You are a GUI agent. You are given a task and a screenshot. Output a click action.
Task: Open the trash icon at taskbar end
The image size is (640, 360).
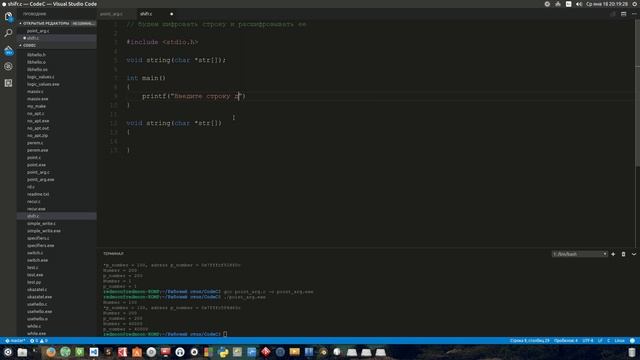tap(631, 352)
